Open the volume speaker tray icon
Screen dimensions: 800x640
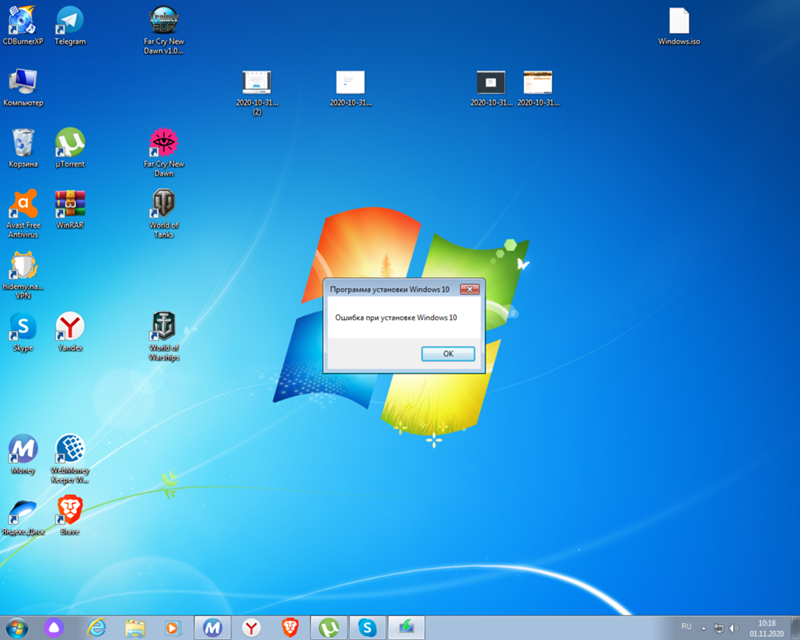[734, 628]
